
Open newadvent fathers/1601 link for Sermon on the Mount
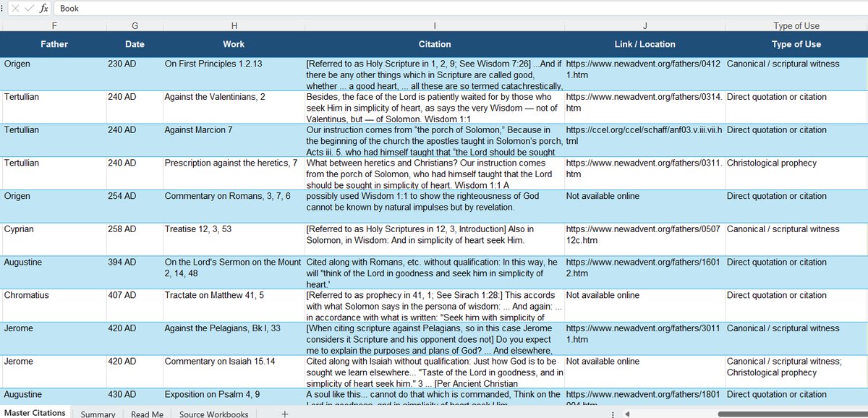pyautogui.click(x=644, y=268)
